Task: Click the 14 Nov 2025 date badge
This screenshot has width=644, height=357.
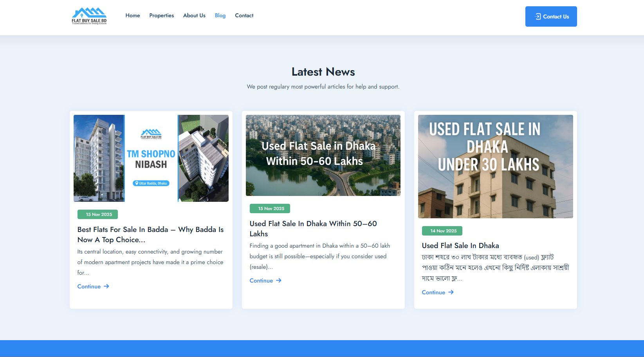Action: pos(442,231)
